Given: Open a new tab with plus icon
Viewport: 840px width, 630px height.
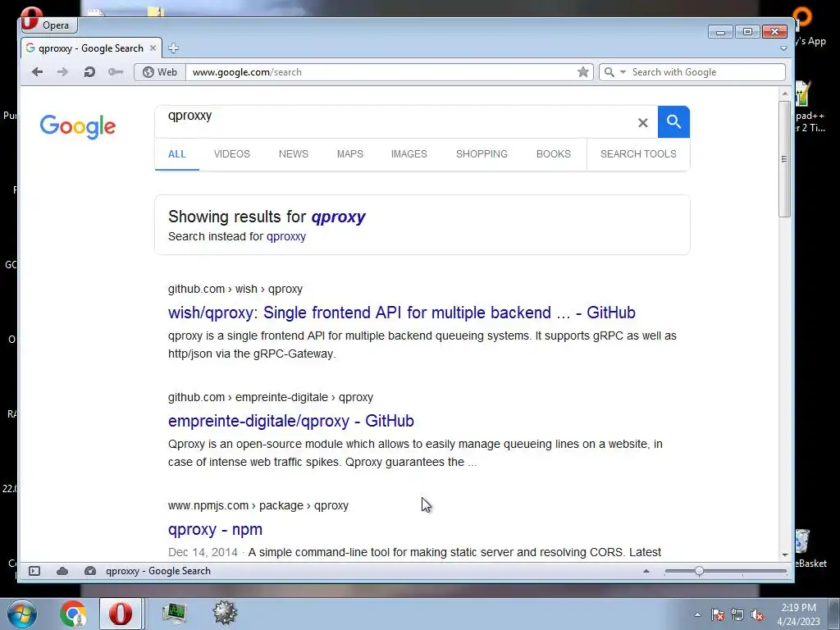Looking at the screenshot, I should (173, 48).
